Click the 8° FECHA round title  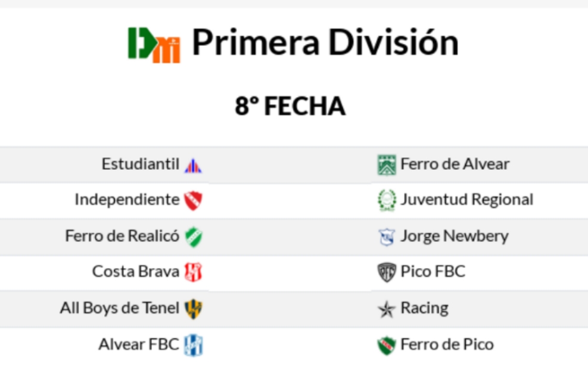(x=290, y=107)
